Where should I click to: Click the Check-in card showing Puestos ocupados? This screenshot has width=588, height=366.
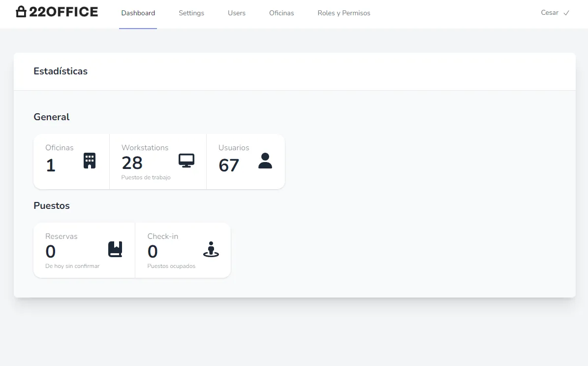click(183, 250)
